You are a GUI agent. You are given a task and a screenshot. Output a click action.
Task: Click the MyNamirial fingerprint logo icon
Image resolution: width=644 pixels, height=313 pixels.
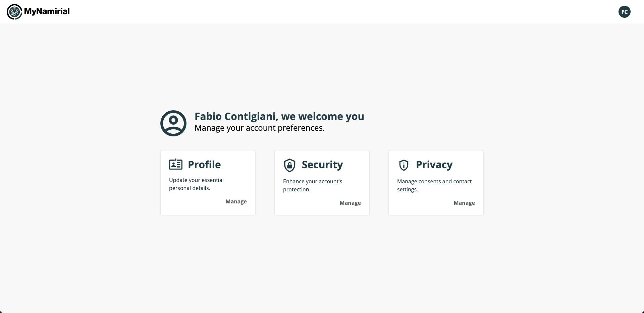pos(14,12)
